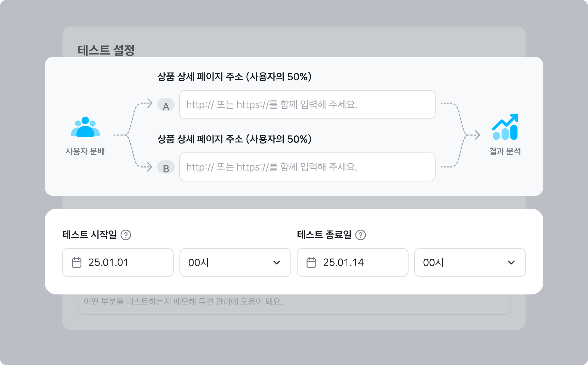Open the end date picker showing 25.01.14
Screen dimensions: 588x365
click(352, 263)
